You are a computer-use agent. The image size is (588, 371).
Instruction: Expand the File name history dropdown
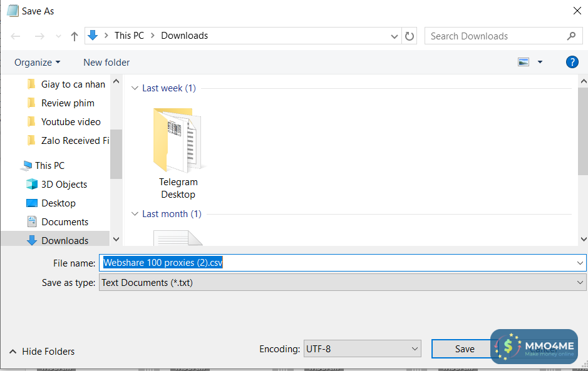tap(580, 263)
